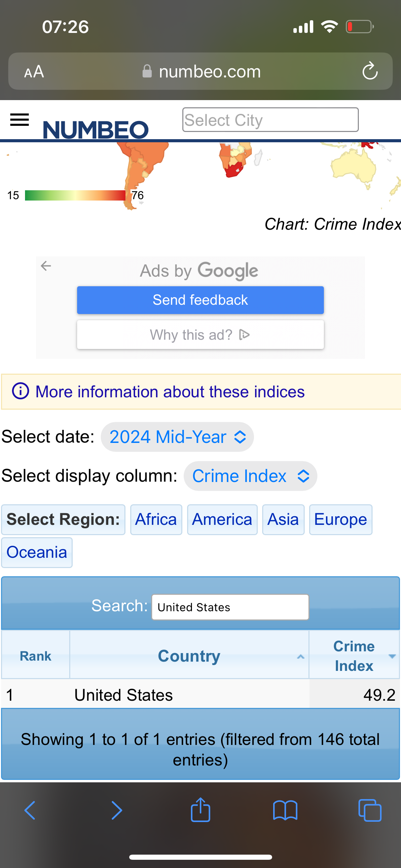Switch to the Europe region
The image size is (401, 868).
click(x=340, y=519)
